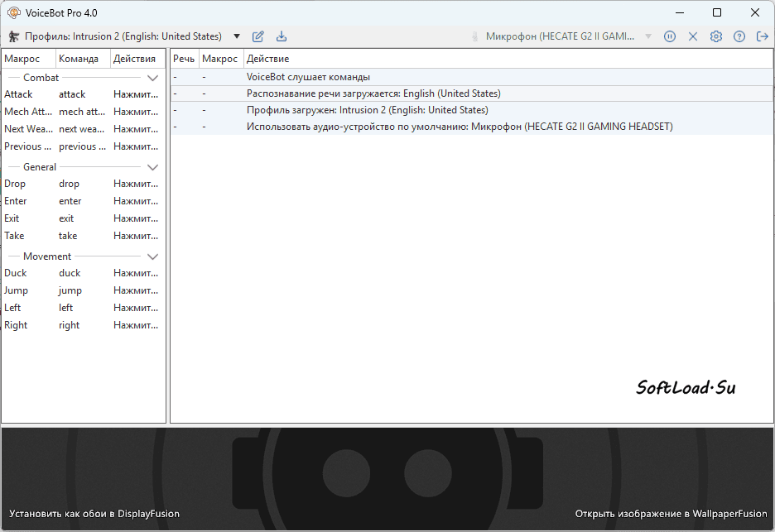The height and width of the screenshot is (532, 775).
Task: Click 'Установить как обои в DisplayFusion' link
Action: [94, 514]
